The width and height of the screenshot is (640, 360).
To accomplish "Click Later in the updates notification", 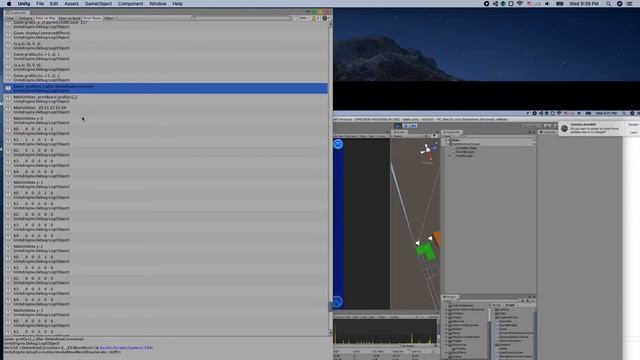I will pyautogui.click(x=633, y=132).
